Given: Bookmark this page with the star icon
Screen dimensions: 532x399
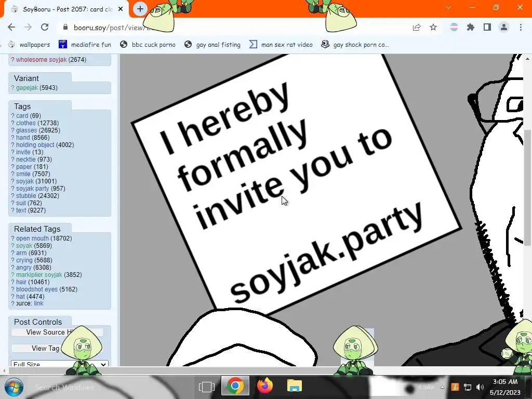Looking at the screenshot, I should (x=433, y=27).
